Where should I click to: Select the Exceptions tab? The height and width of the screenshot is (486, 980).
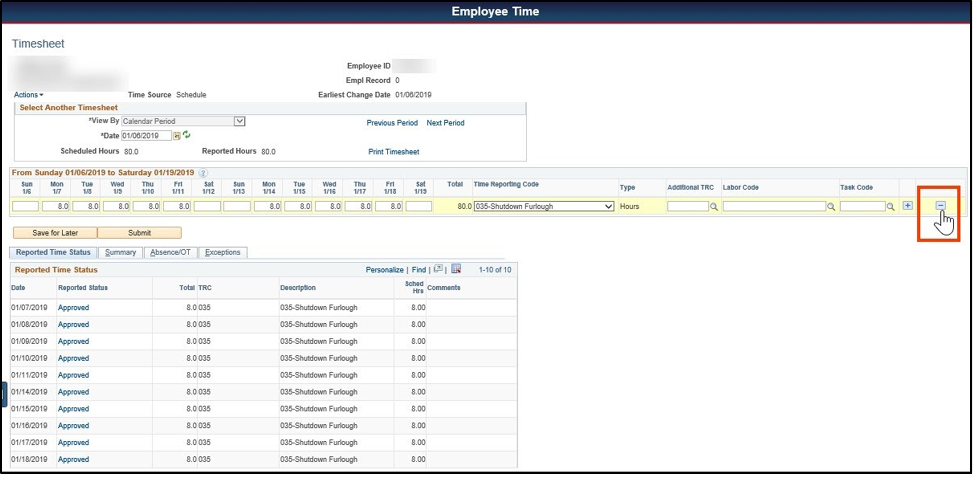tap(223, 252)
